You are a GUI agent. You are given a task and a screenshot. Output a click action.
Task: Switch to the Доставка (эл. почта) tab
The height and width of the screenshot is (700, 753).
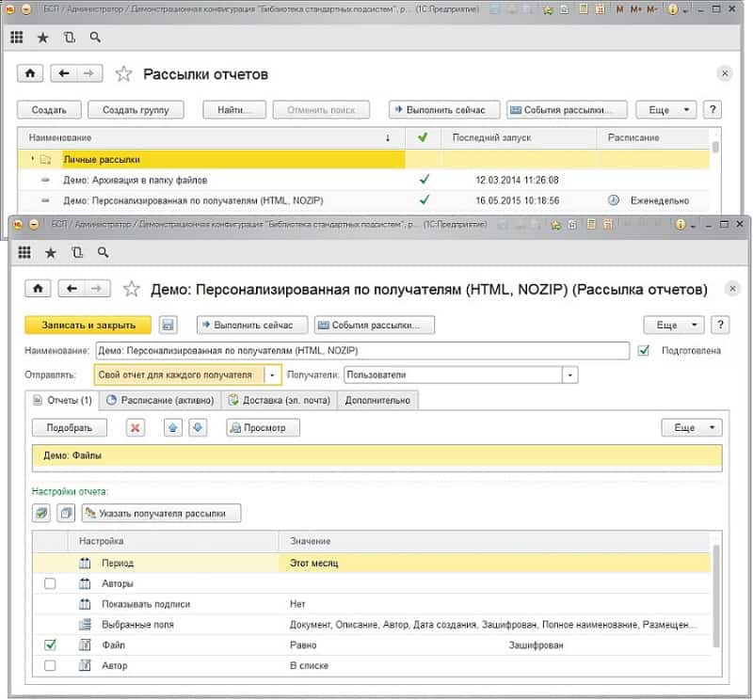tap(280, 401)
